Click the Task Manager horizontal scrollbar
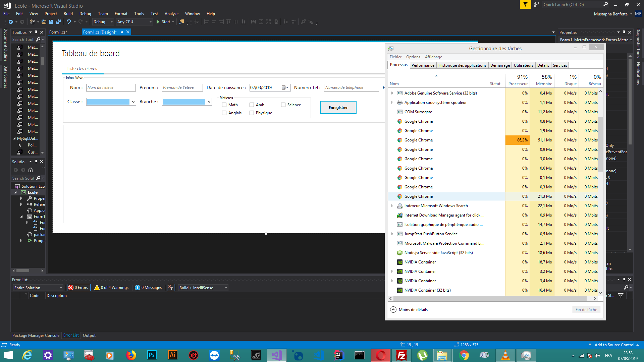The image size is (644, 362). click(x=490, y=298)
